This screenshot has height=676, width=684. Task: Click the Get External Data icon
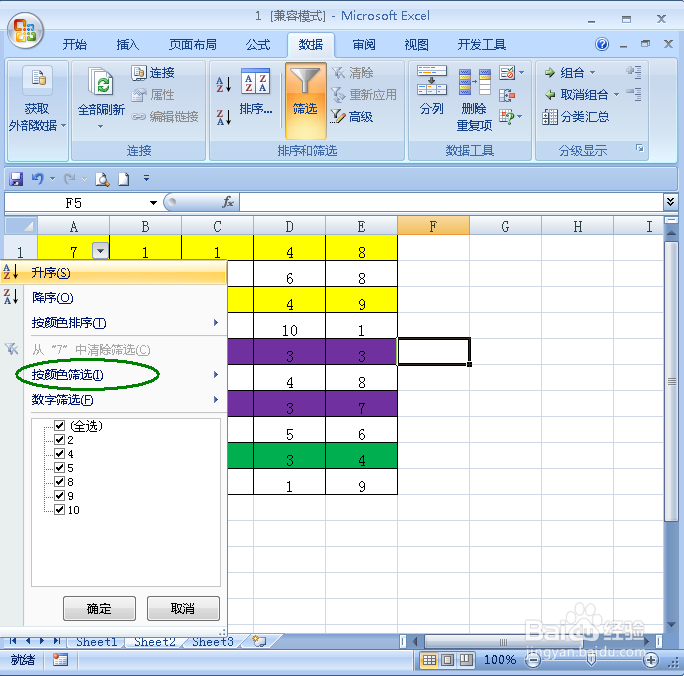pos(38,79)
